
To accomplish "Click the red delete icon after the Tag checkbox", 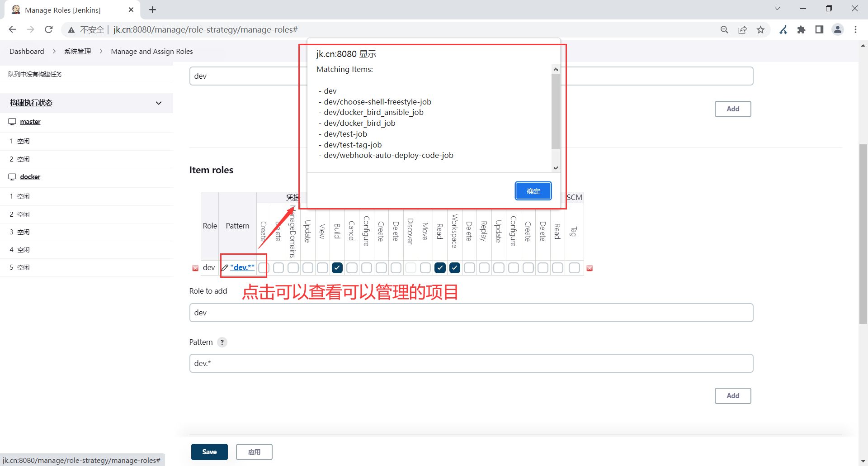I will point(590,268).
